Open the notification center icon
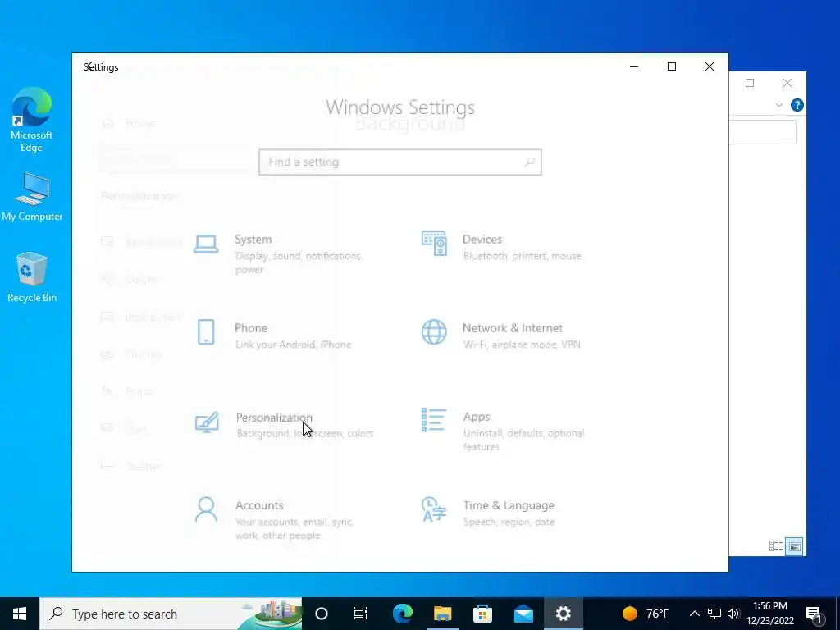The height and width of the screenshot is (630, 840). pyautogui.click(x=814, y=614)
